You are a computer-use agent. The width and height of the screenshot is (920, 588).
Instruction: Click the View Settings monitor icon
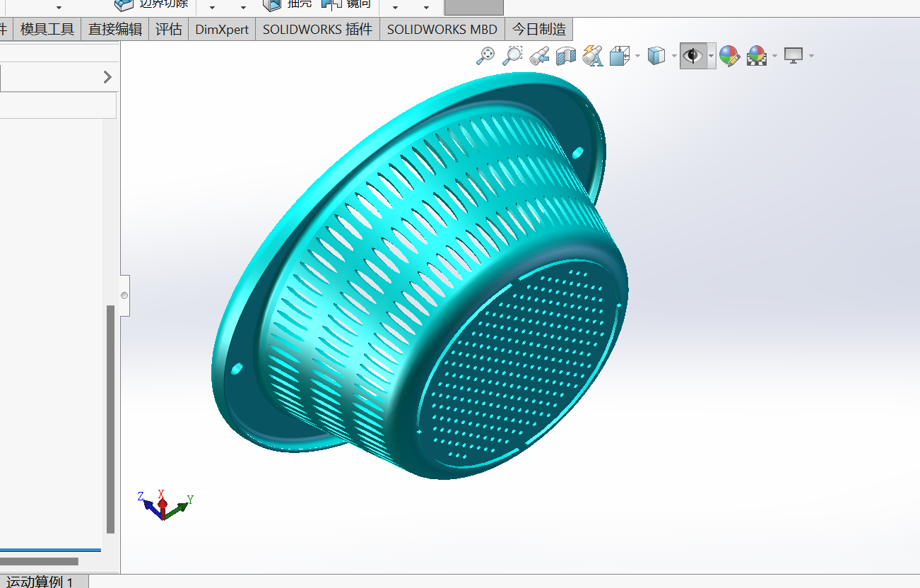(x=794, y=56)
